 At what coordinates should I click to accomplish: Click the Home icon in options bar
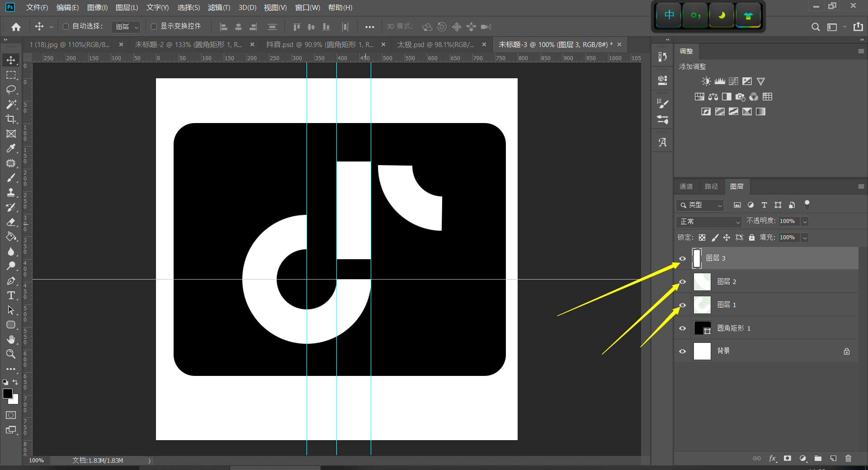click(x=16, y=27)
